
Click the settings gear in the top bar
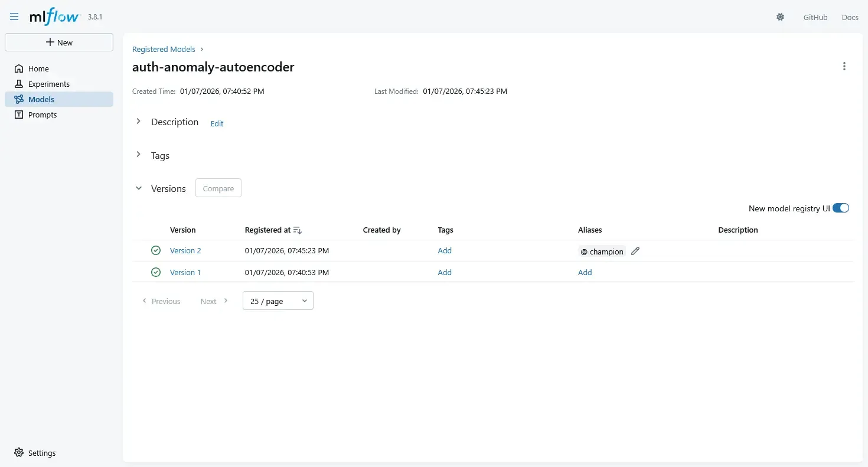point(780,17)
